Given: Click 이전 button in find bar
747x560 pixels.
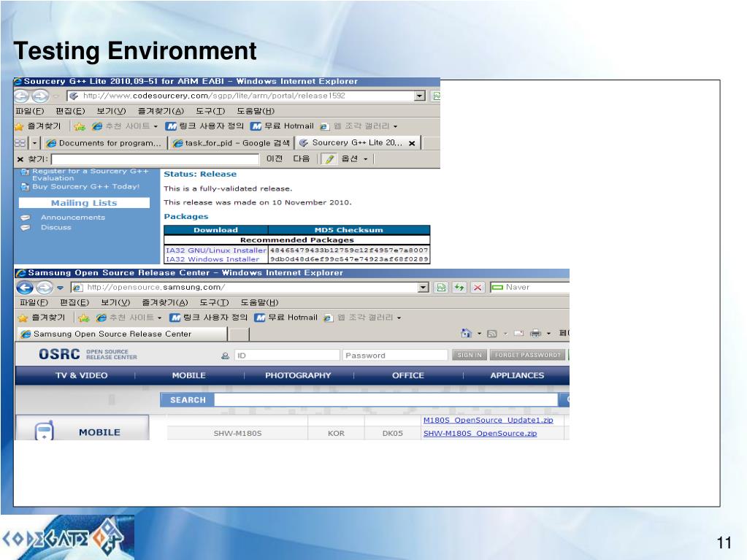Looking at the screenshot, I should click(275, 158).
